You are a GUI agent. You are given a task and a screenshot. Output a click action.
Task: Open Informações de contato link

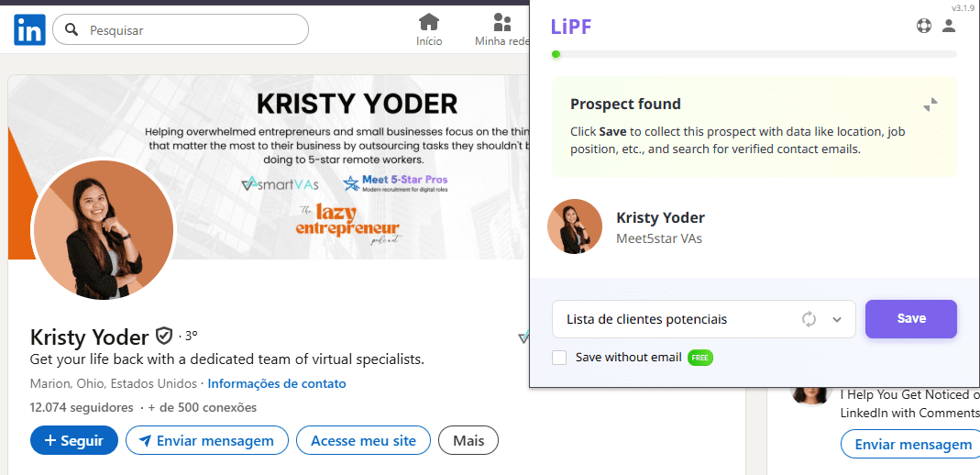[277, 383]
